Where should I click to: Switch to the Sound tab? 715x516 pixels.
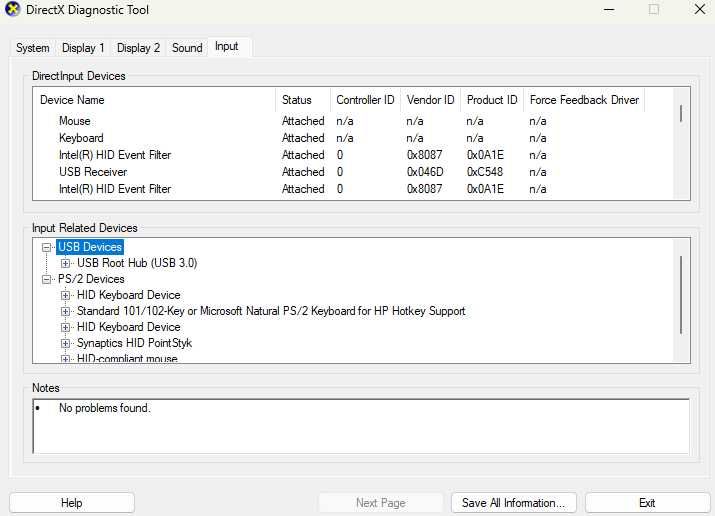(187, 48)
